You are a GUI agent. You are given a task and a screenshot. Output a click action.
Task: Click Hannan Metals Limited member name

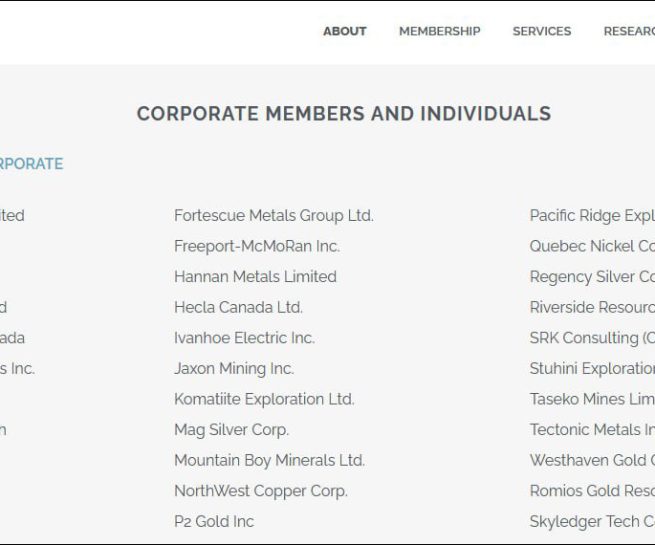pyautogui.click(x=255, y=276)
